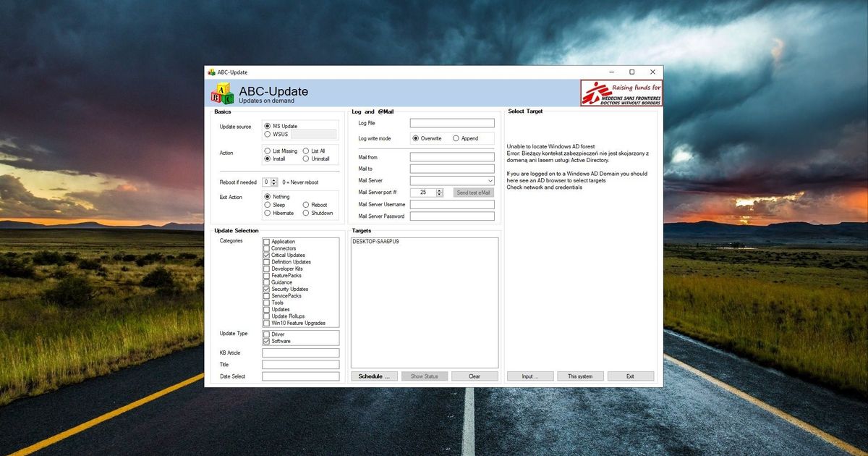
Task: Click the Log File input field
Action: (x=452, y=123)
